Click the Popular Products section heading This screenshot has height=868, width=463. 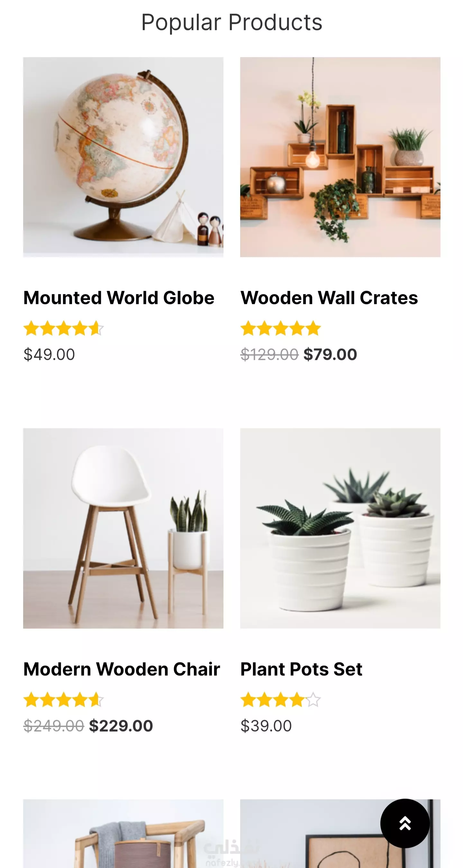232,23
